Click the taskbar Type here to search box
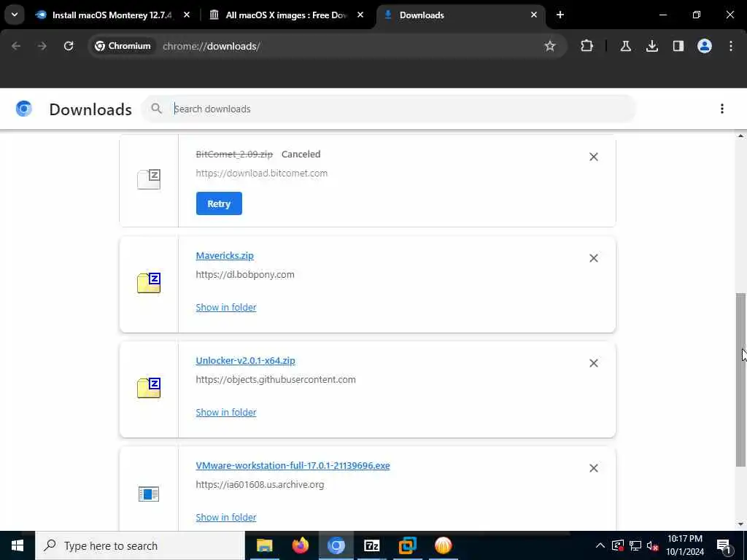 (139, 545)
